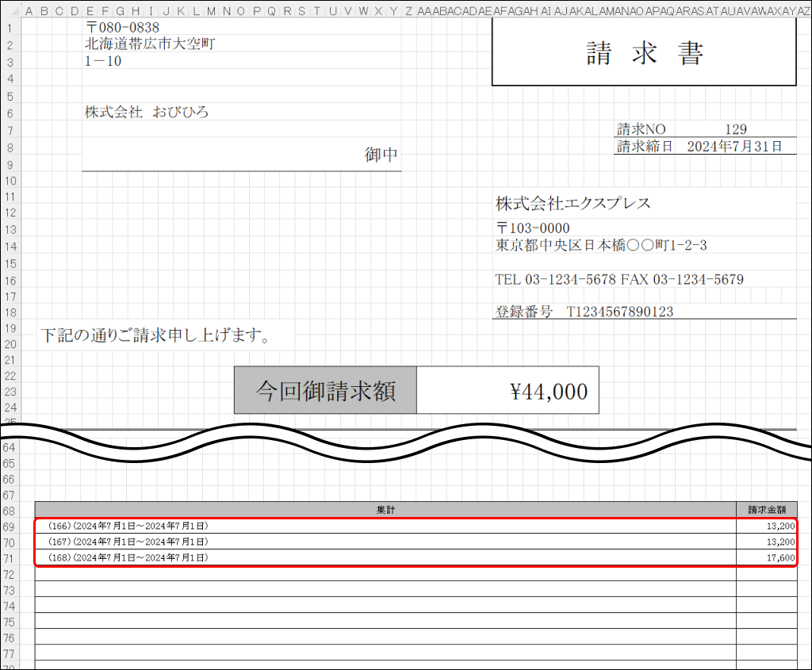Select row header 75
This screenshot has height=670, width=812.
coord(10,622)
